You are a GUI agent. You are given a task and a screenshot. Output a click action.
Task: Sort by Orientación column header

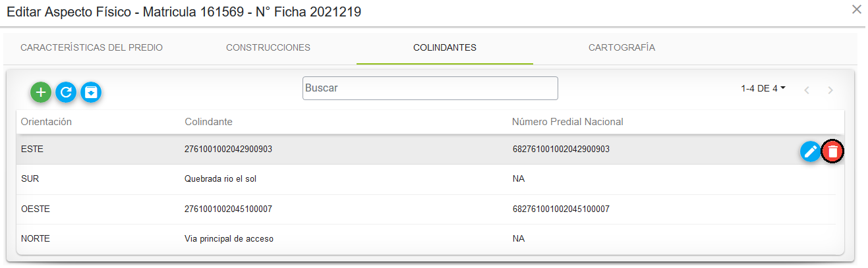coord(46,122)
